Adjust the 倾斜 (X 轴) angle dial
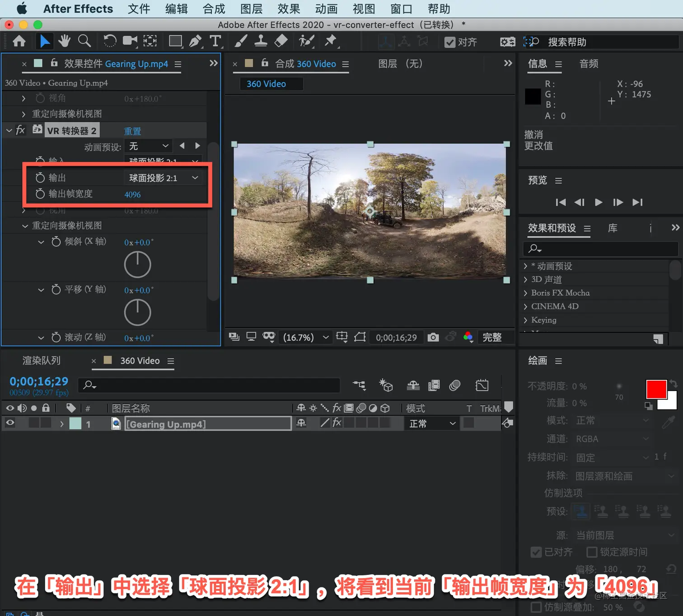 137,265
